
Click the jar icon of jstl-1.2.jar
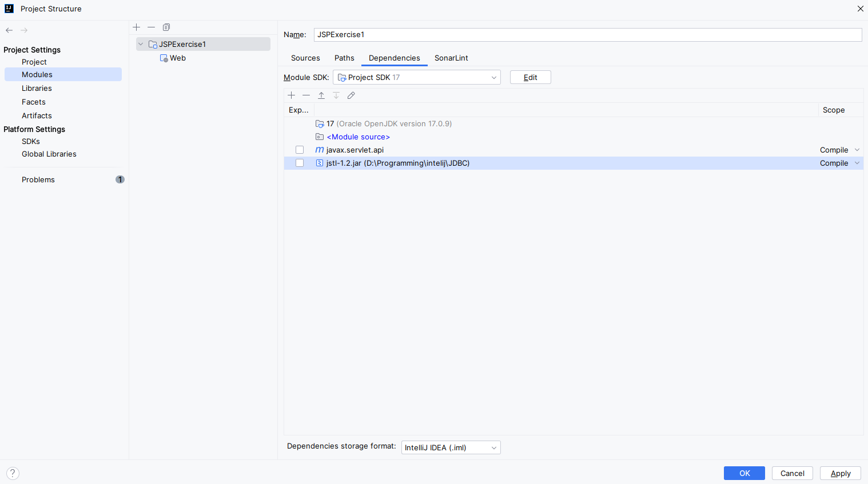(320, 163)
